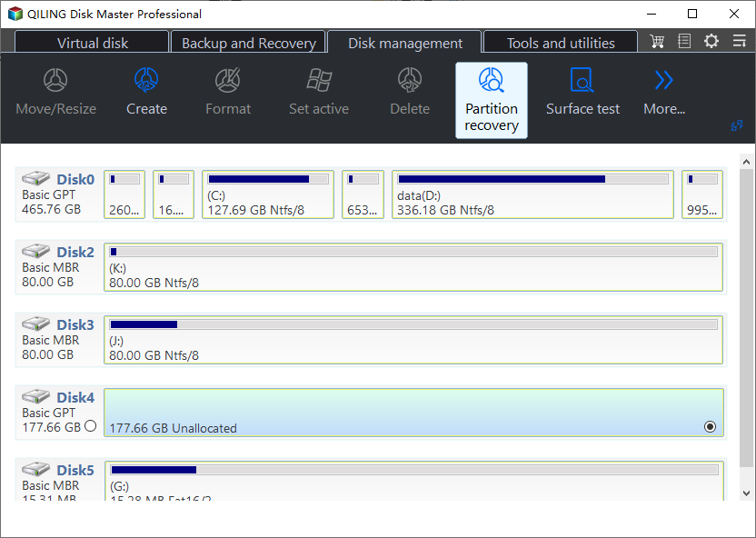The image size is (756, 538).
Task: Select the 177.66 GB Unallocated block
Action: pyautogui.click(x=413, y=413)
